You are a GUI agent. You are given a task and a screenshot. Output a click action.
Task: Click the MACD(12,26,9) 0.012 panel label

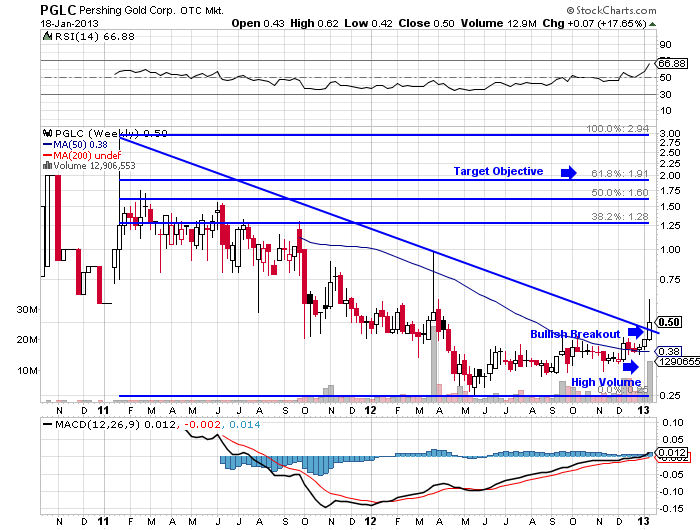tap(116, 424)
